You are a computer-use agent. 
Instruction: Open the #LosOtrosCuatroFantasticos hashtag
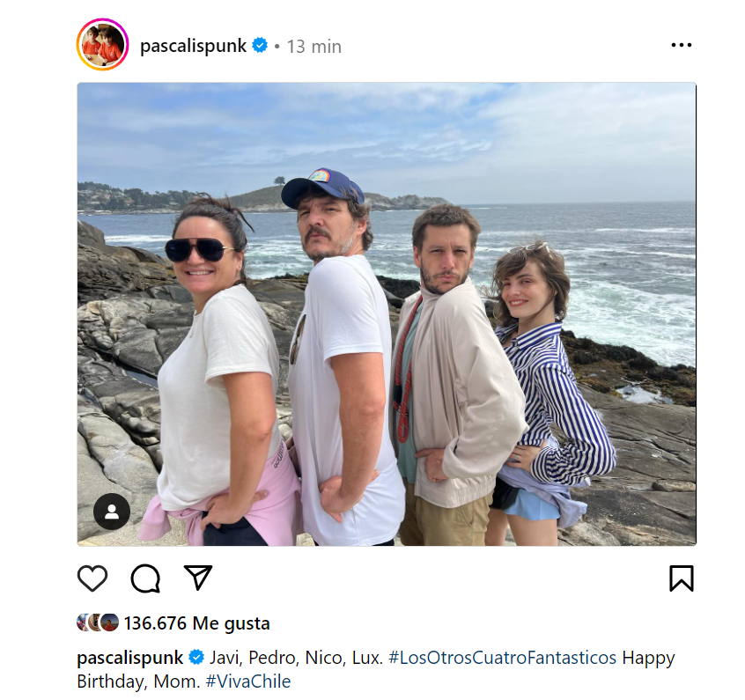(x=502, y=658)
